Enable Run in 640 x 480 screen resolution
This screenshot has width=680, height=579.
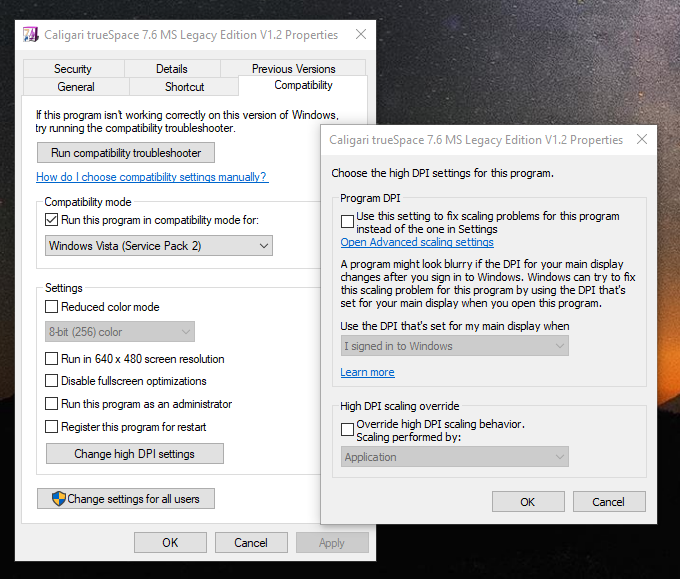pos(52,359)
